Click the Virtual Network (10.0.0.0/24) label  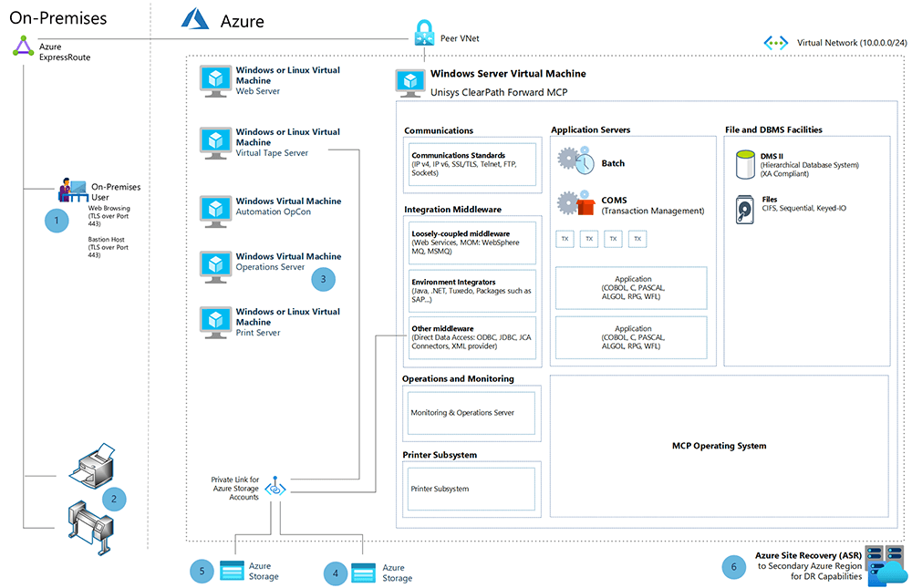[x=852, y=43]
